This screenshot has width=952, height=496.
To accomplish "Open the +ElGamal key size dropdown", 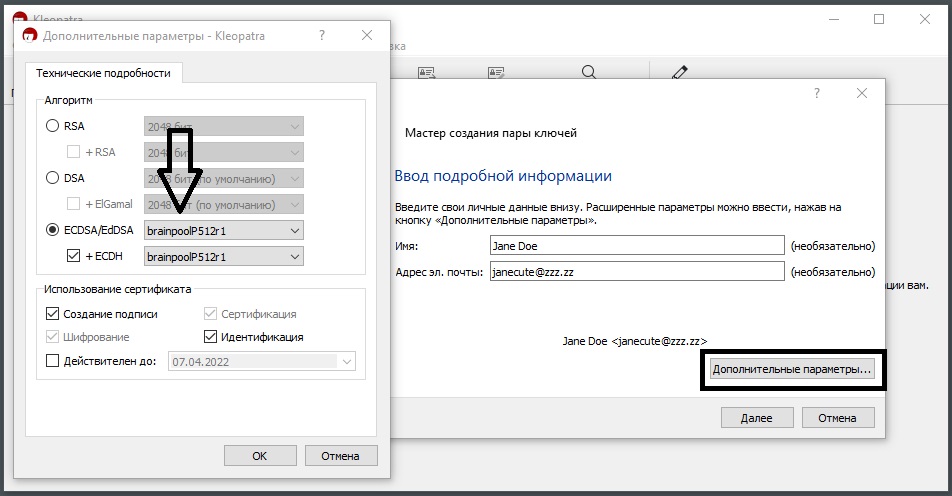I will tap(223, 205).
